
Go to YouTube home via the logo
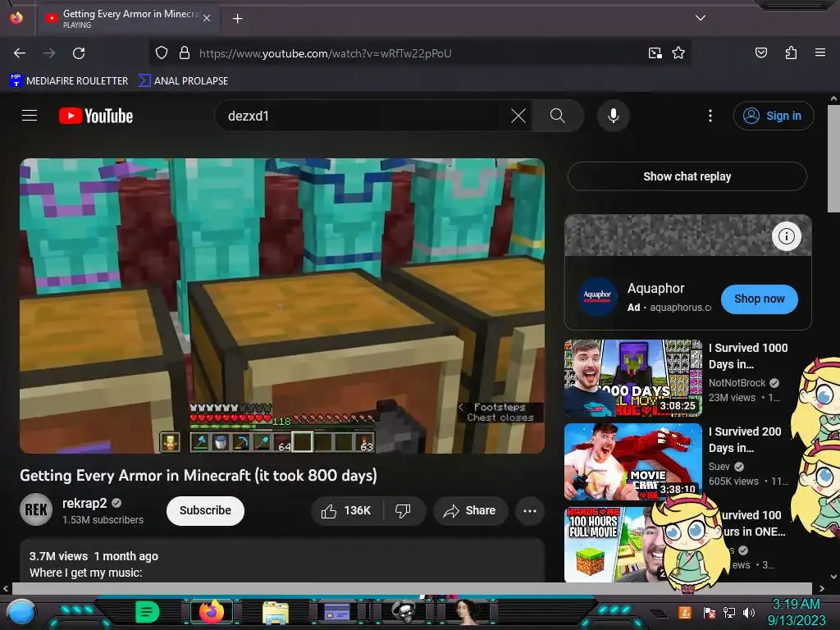[96, 116]
